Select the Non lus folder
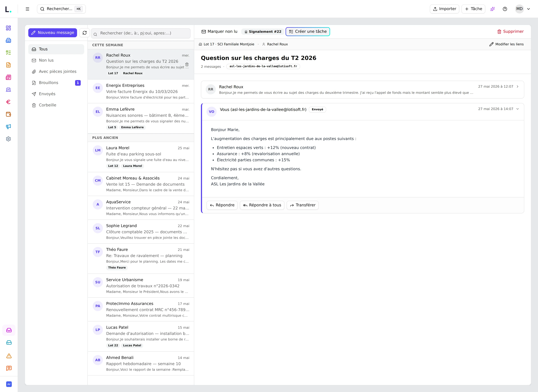Screen dimensions: 538x392 [x=56, y=60]
